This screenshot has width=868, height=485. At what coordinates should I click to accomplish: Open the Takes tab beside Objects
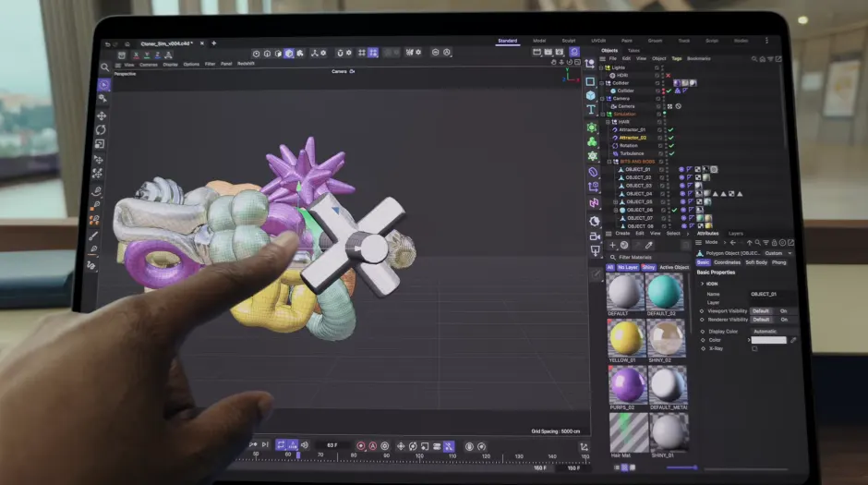[x=633, y=51]
